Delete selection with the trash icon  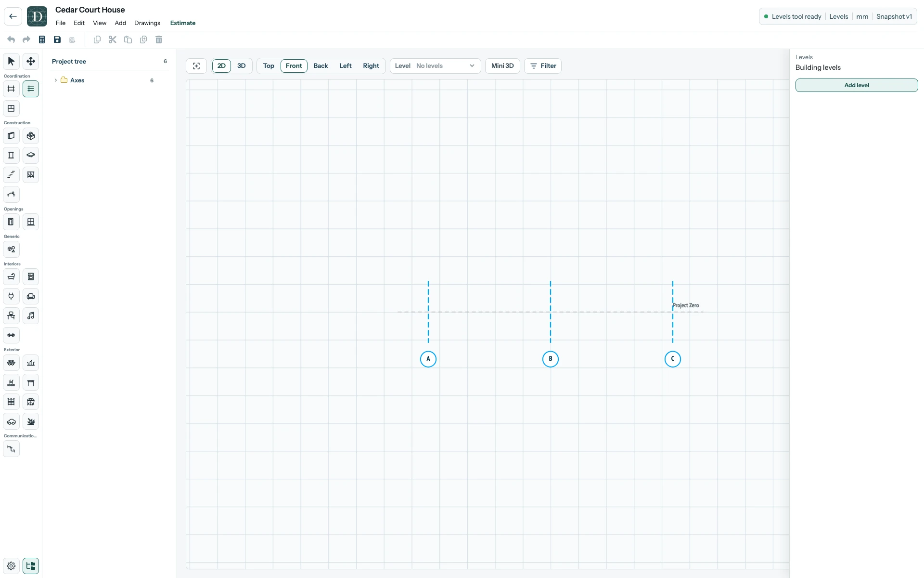[x=159, y=39]
